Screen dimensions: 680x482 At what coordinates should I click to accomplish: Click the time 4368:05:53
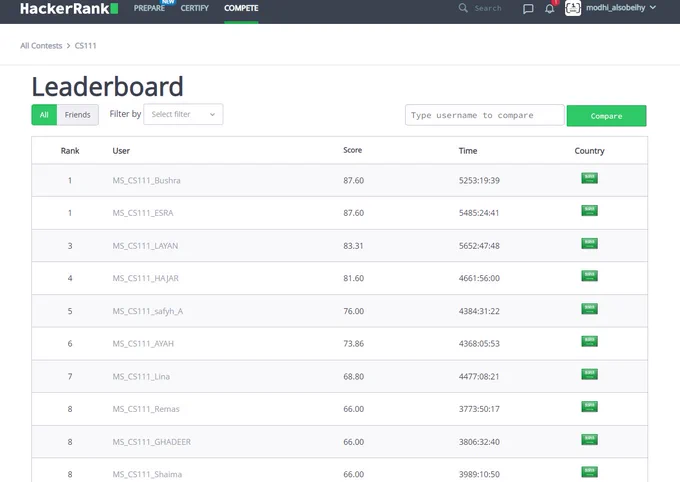click(479, 344)
